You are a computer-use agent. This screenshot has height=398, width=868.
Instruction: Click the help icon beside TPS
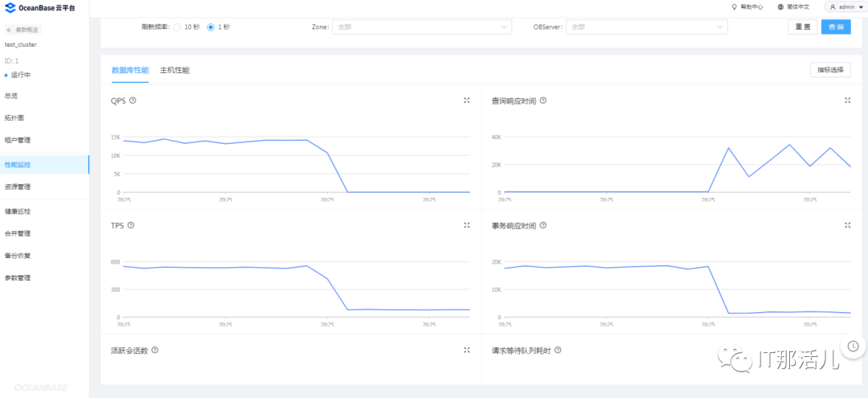[x=131, y=225]
